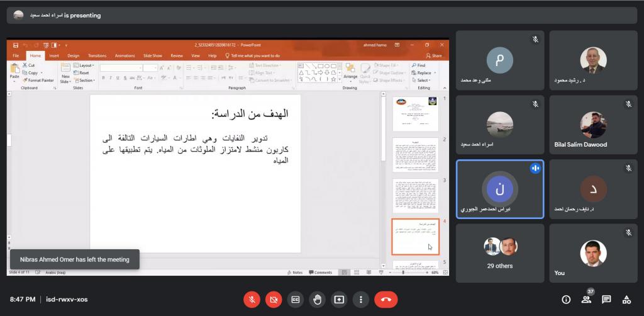Turn on the camera button
644x316 pixels.
tap(274, 300)
